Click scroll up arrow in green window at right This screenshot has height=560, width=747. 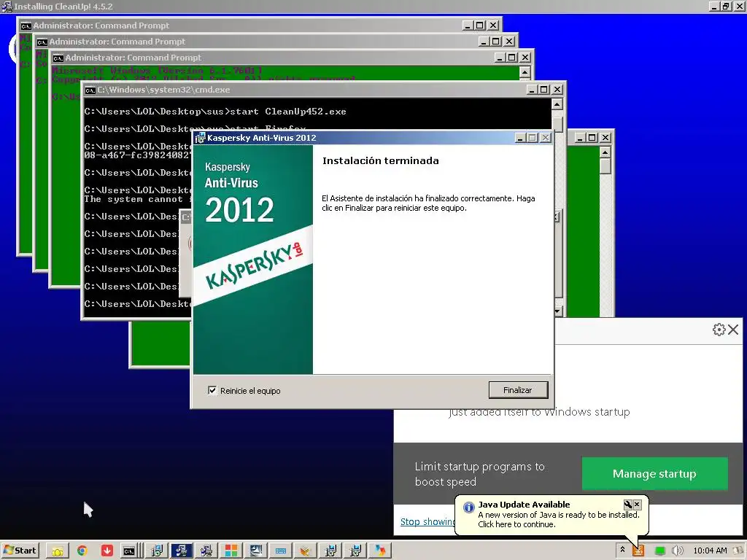605,152
